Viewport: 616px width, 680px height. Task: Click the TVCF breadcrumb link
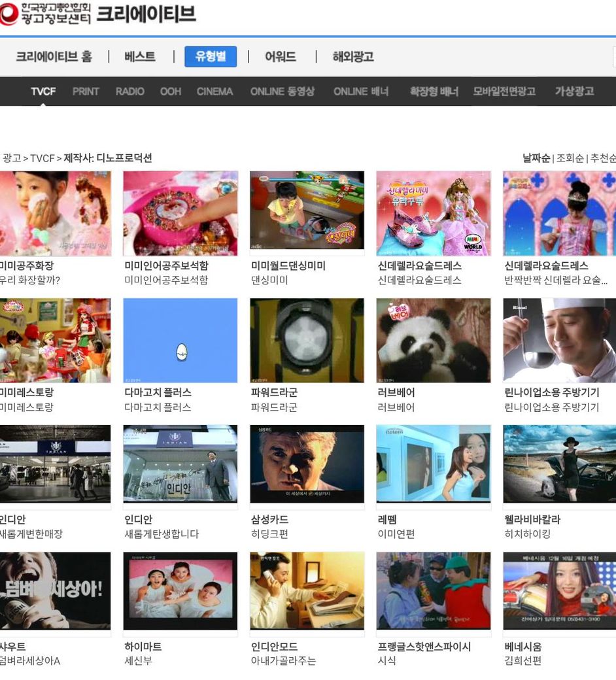(43, 158)
